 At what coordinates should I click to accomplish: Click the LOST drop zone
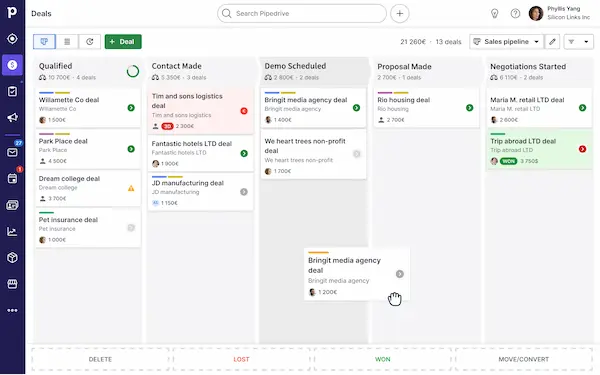(241, 359)
